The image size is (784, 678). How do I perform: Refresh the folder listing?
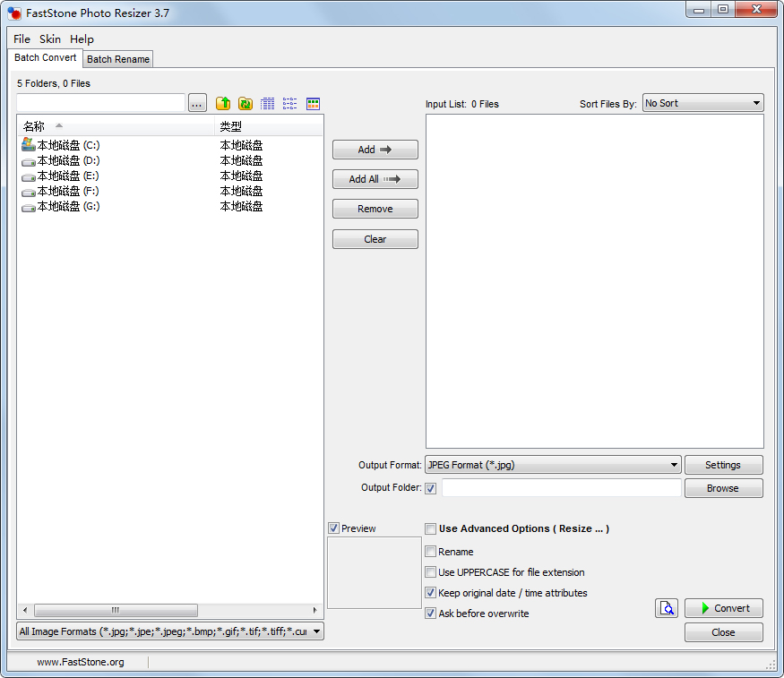(245, 104)
